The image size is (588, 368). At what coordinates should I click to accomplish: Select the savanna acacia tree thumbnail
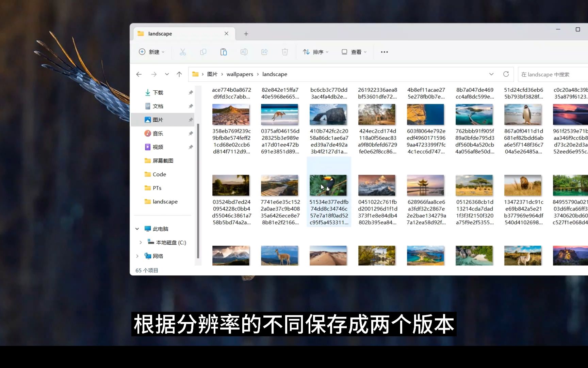(x=474, y=185)
